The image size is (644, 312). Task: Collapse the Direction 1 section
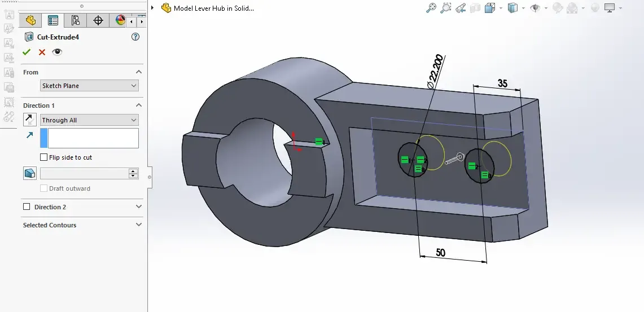(139, 105)
